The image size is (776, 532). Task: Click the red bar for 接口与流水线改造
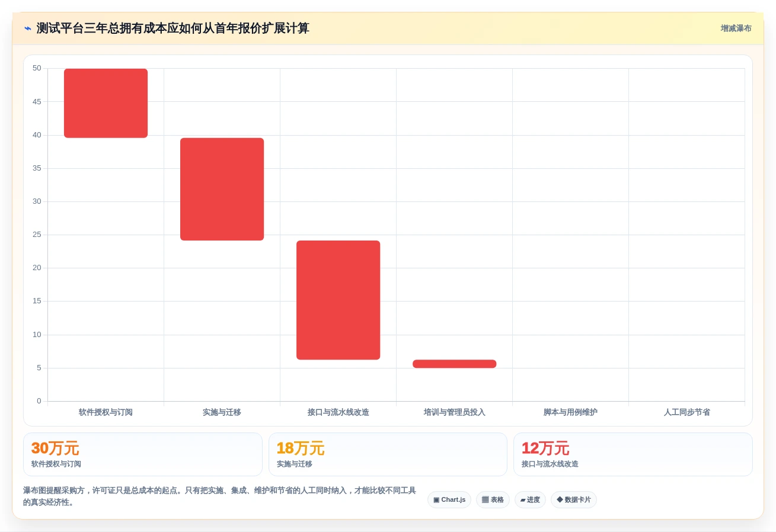[338, 300]
